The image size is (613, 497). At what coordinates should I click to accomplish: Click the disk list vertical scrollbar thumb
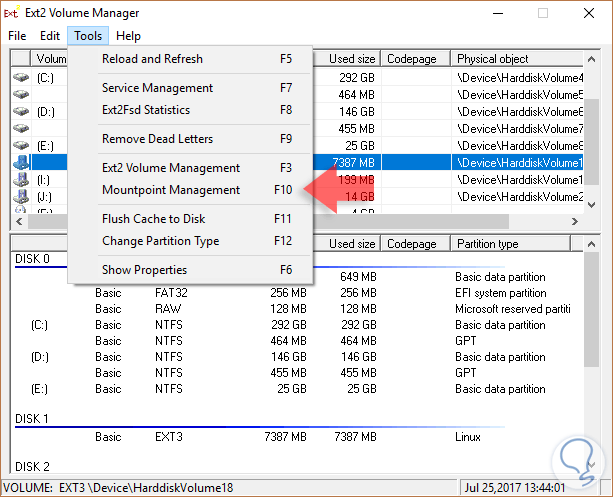(x=592, y=309)
